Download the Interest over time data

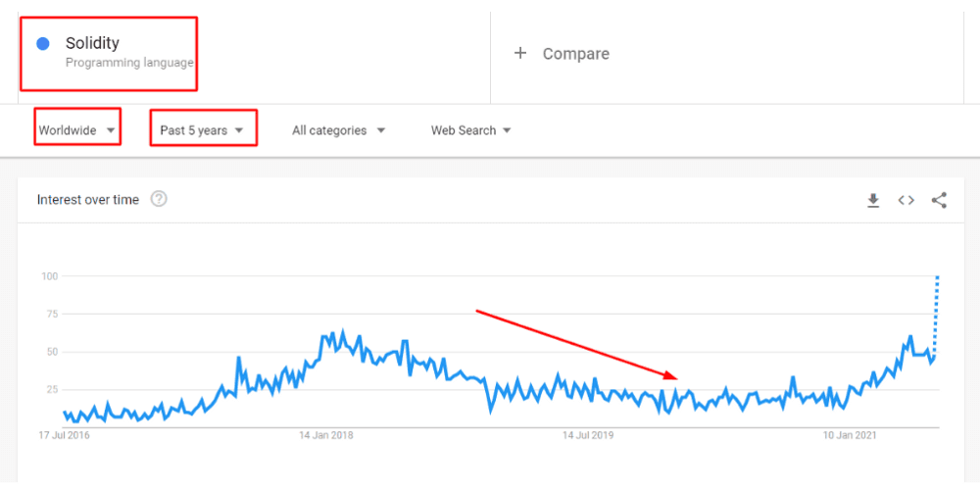[873, 200]
